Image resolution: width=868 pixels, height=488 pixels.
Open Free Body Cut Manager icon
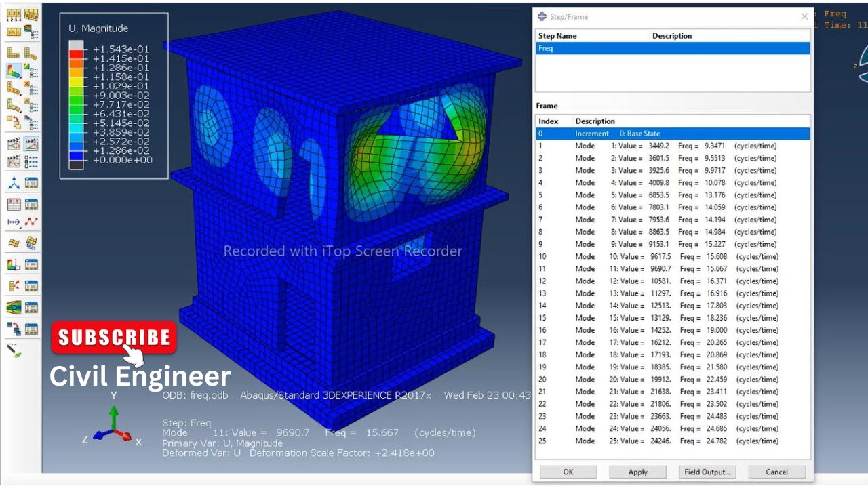(31, 286)
